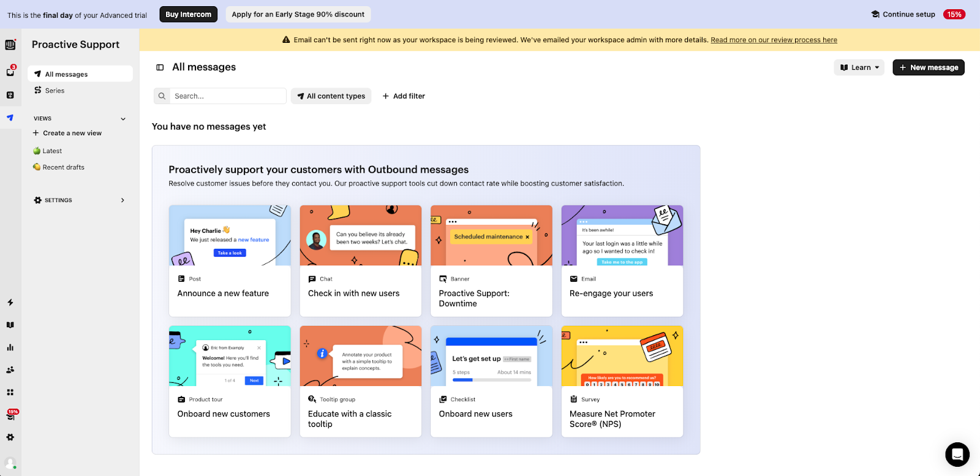The height and width of the screenshot is (476, 980).
Task: Open the All content types filter dropdown
Action: click(x=331, y=96)
